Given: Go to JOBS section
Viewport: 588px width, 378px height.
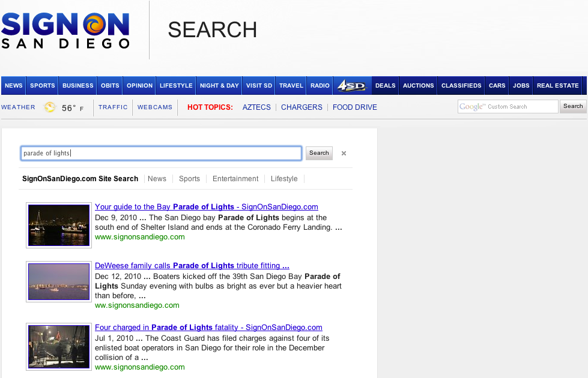Looking at the screenshot, I should click(521, 86).
